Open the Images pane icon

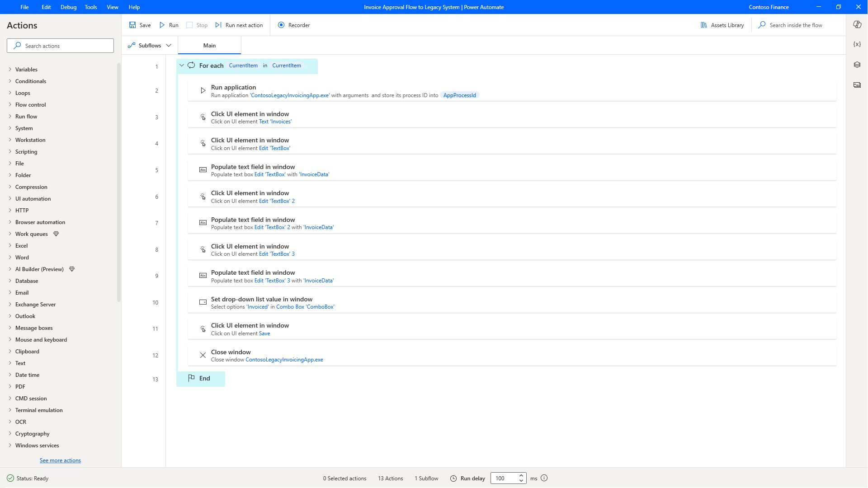point(857,85)
